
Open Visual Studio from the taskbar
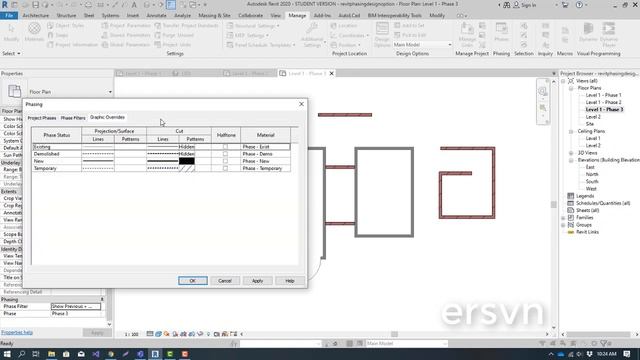click(x=96, y=354)
